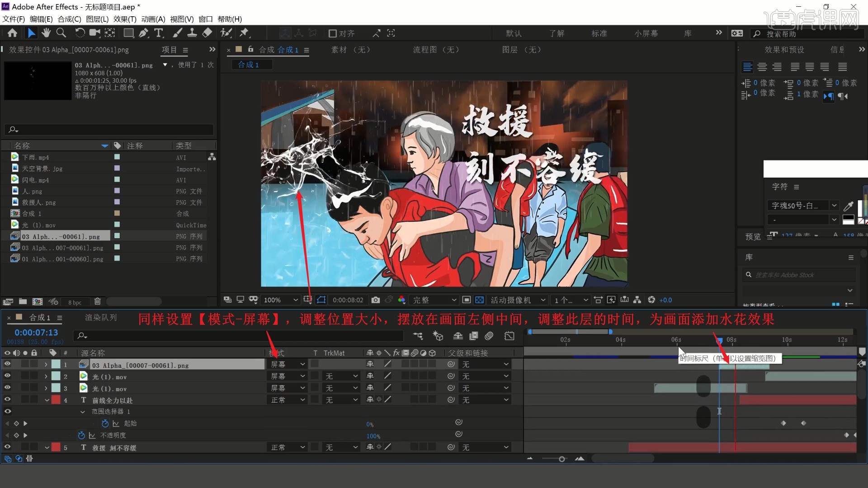Select the Roto Brush tool
Screen dimensions: 868x488
tap(226, 33)
